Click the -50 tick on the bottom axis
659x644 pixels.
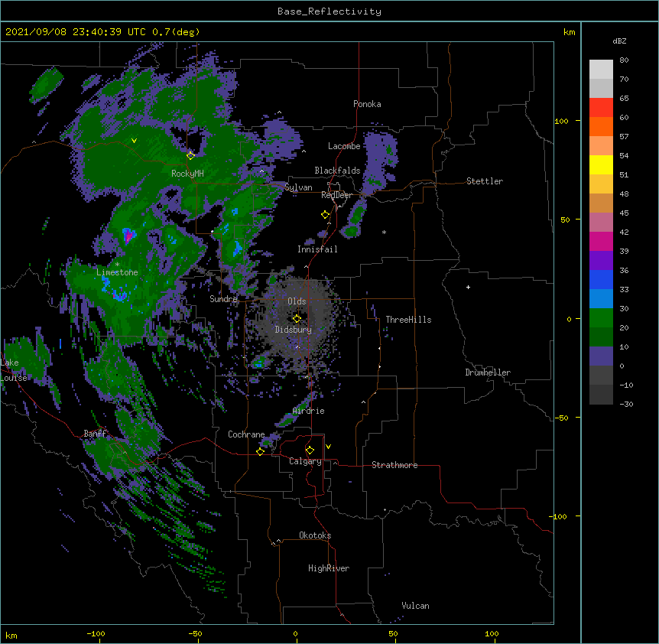click(195, 634)
